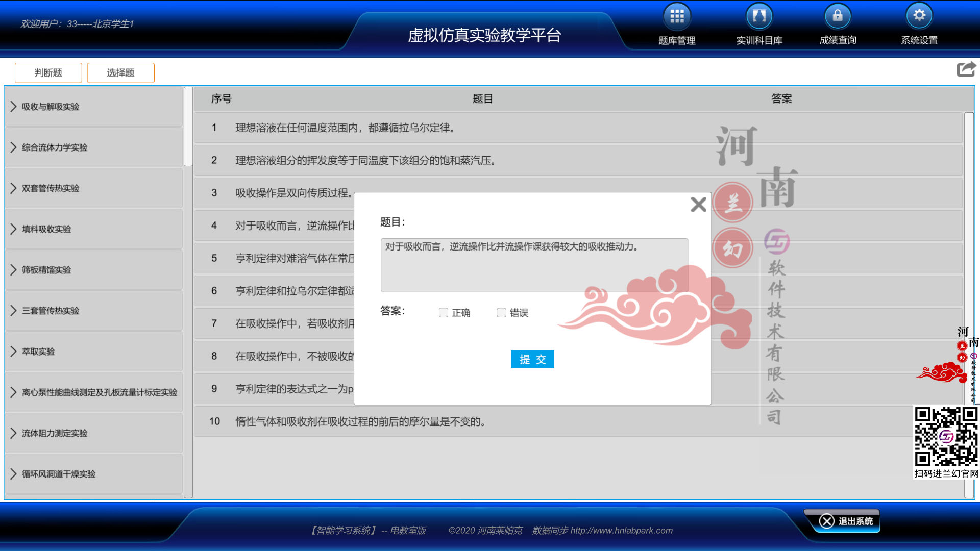The width and height of the screenshot is (980, 551).
Task: Click inside the question text field in dialog
Action: point(534,265)
